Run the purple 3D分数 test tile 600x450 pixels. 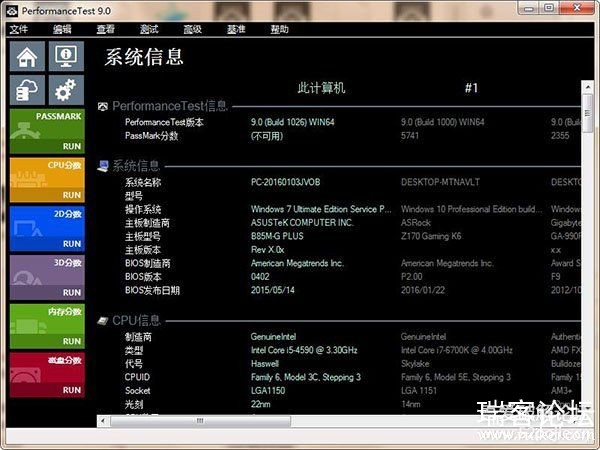coord(47,277)
